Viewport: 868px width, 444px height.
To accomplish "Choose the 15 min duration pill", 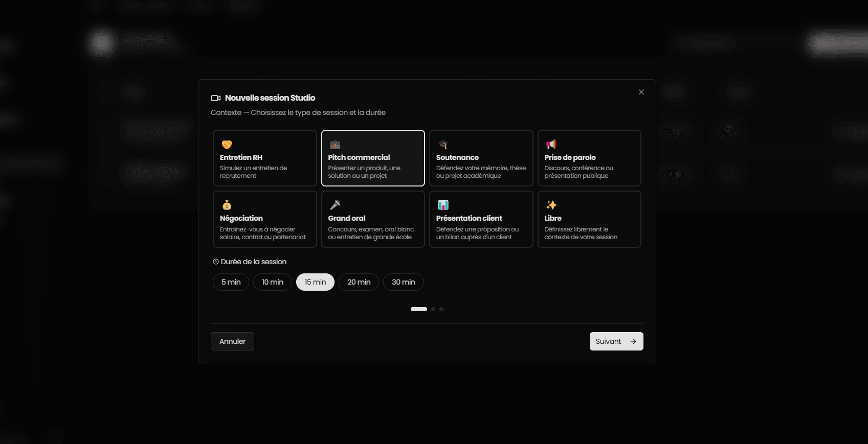I will pos(315,282).
